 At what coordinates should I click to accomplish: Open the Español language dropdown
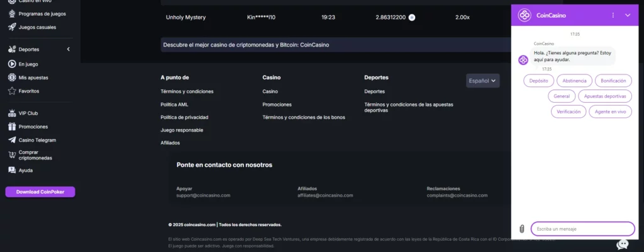[482, 81]
